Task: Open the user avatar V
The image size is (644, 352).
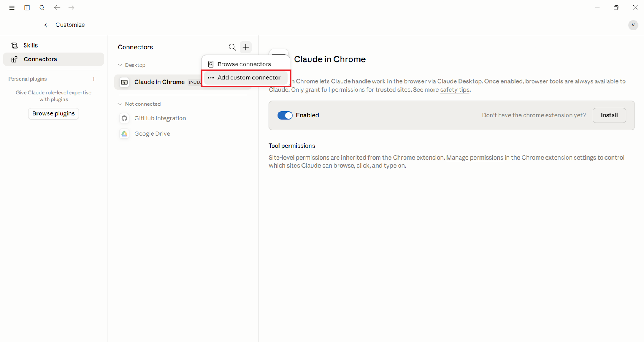Action: click(x=633, y=25)
